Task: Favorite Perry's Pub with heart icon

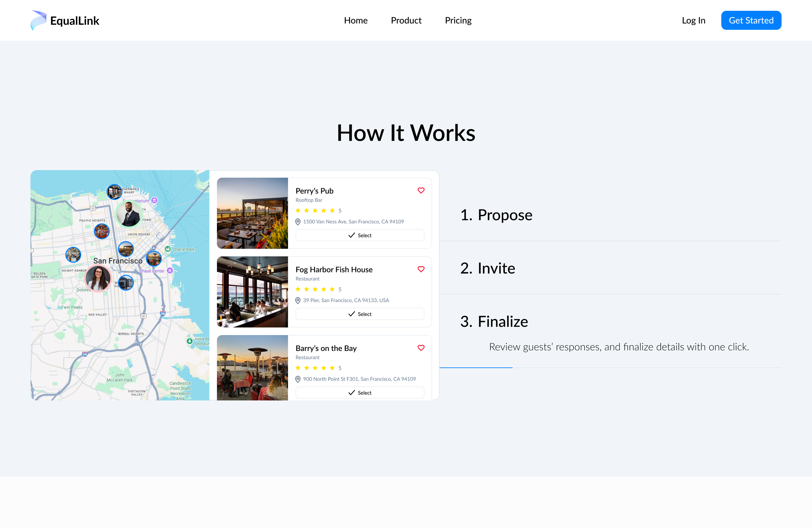Action: [421, 190]
